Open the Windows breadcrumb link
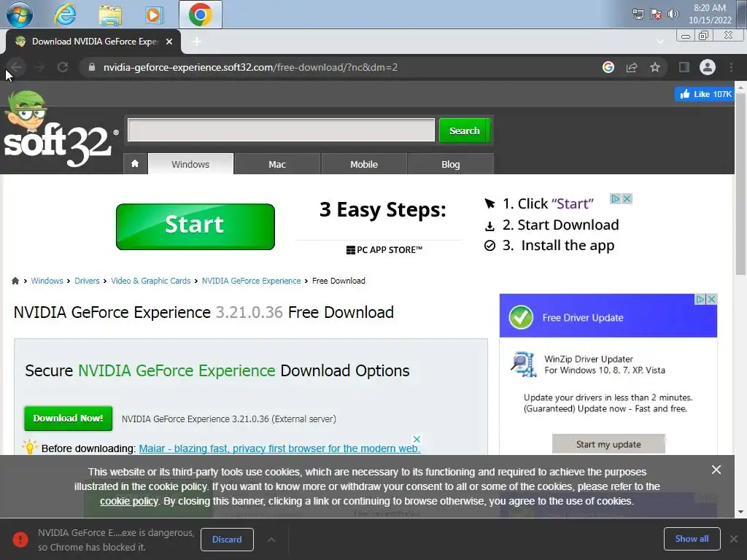This screenshot has height=560, width=747. click(x=47, y=281)
